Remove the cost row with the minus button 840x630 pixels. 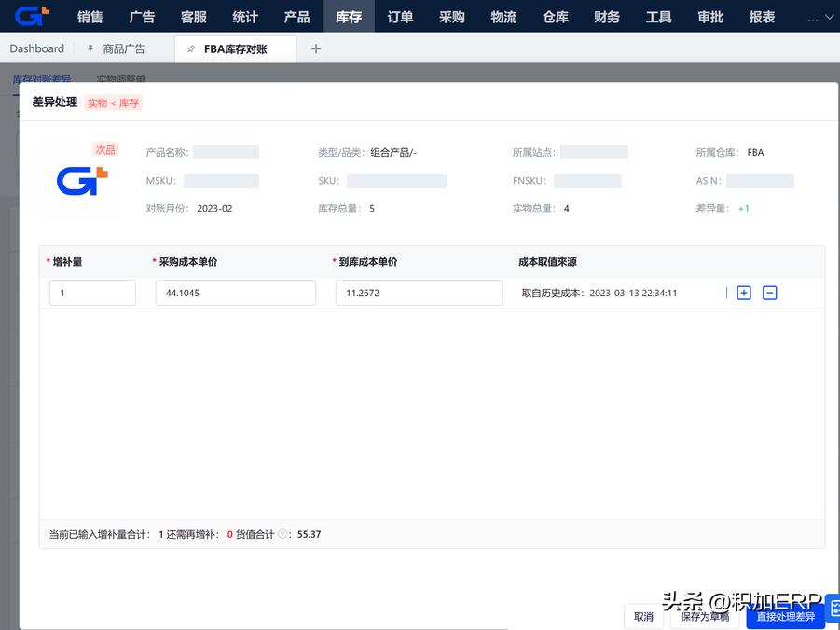point(769,293)
